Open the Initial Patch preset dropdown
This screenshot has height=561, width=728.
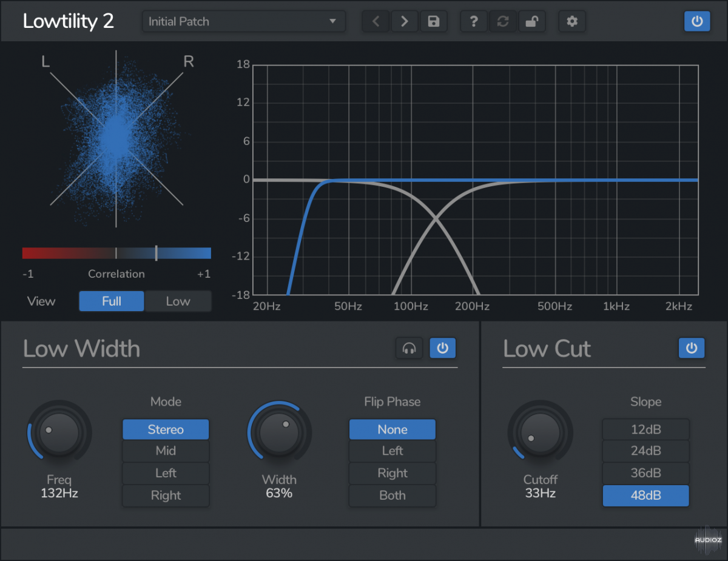[244, 21]
